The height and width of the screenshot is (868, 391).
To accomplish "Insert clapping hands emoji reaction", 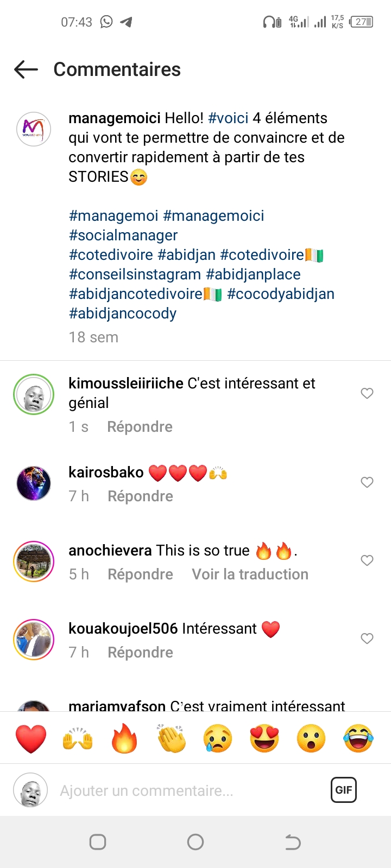I will [171, 739].
